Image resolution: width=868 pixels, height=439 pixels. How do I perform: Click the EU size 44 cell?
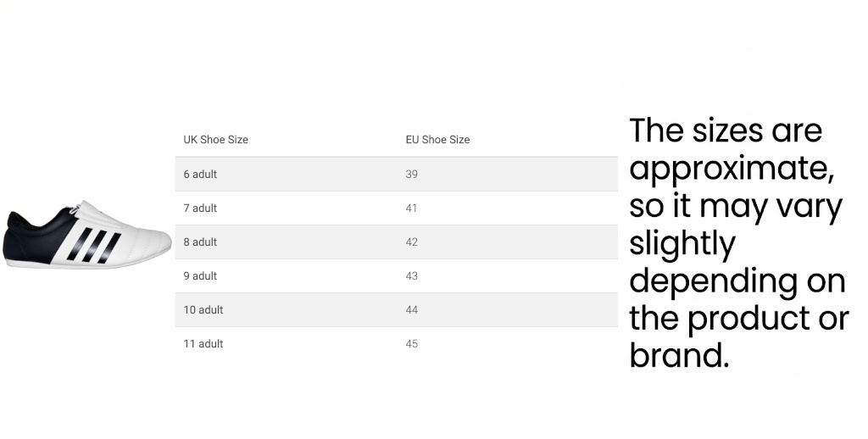(x=411, y=310)
